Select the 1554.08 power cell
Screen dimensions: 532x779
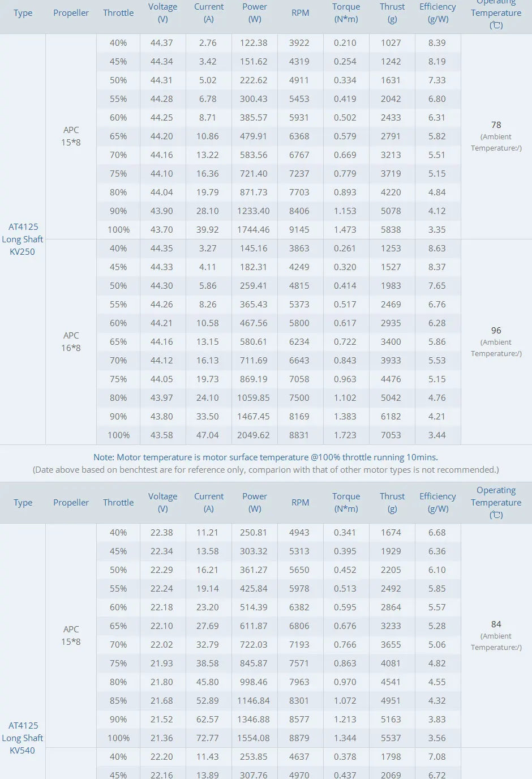pyautogui.click(x=254, y=738)
